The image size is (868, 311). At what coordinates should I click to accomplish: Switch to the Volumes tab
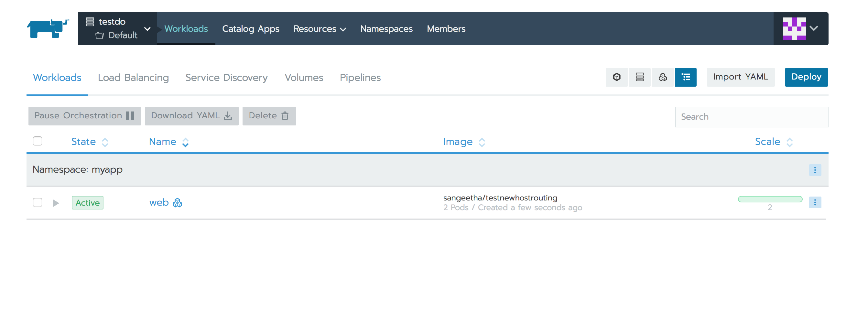[x=304, y=78]
